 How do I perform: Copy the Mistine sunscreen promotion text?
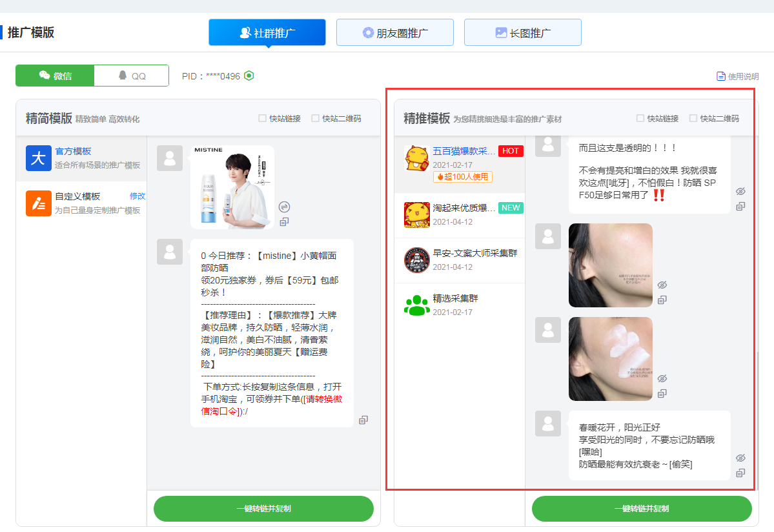click(363, 420)
